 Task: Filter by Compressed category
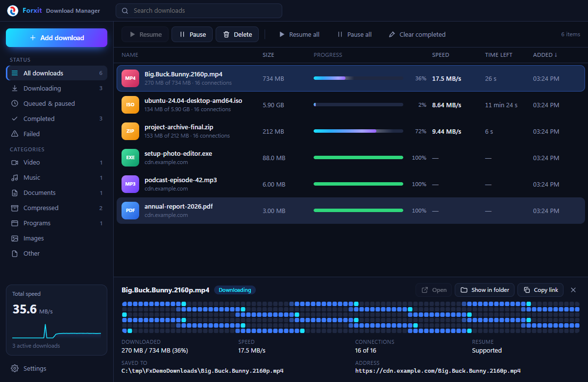tap(56, 208)
